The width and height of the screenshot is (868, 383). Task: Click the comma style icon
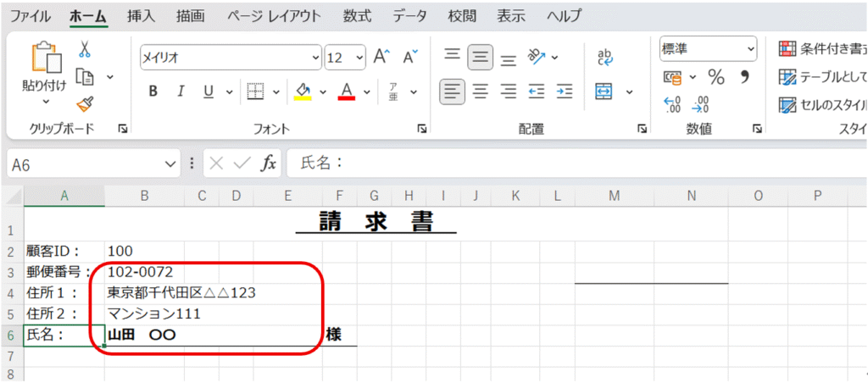(745, 78)
